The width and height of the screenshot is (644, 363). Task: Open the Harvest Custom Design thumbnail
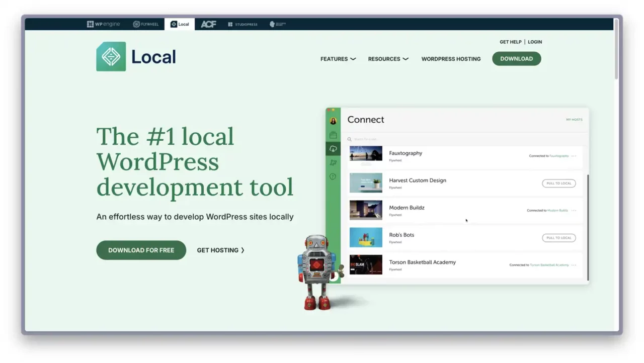pyautogui.click(x=366, y=183)
